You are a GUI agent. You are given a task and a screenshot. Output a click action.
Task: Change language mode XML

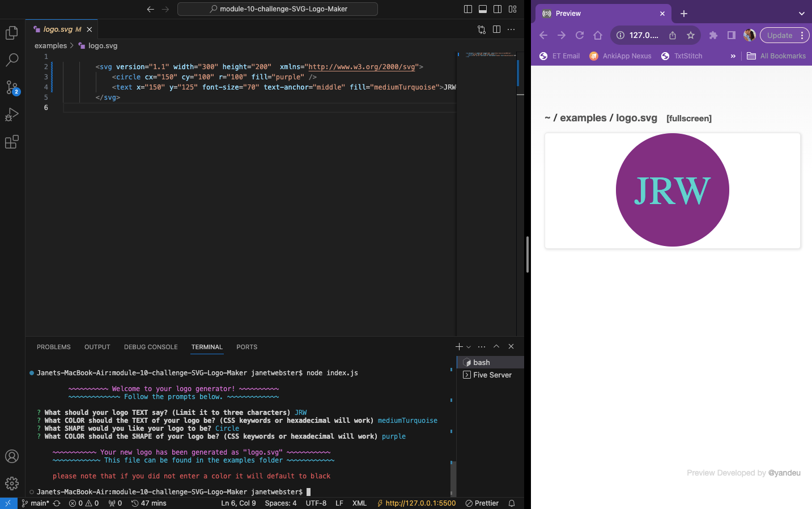pyautogui.click(x=359, y=503)
